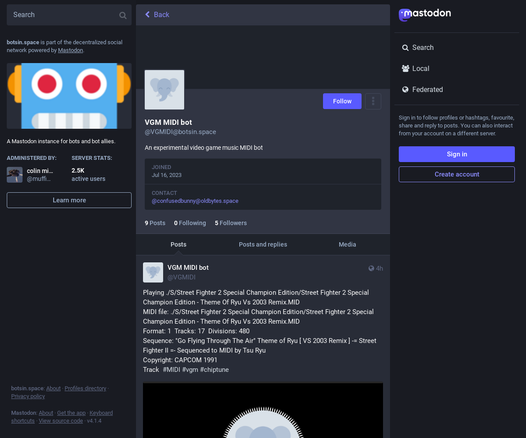This screenshot has width=526, height=438.
Task: Open the @confusedbunny@oldbytes.space contact link
Action: [x=195, y=201]
